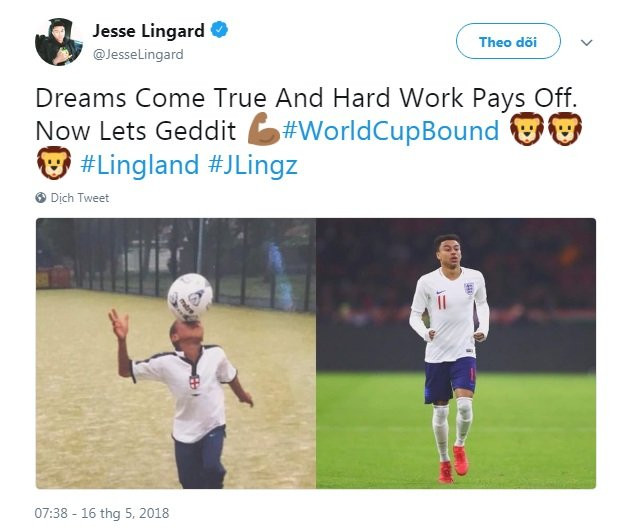Image resolution: width=629 pixels, height=530 pixels.
Task: Click Jesse Lingard's profile avatar
Action: (x=59, y=42)
